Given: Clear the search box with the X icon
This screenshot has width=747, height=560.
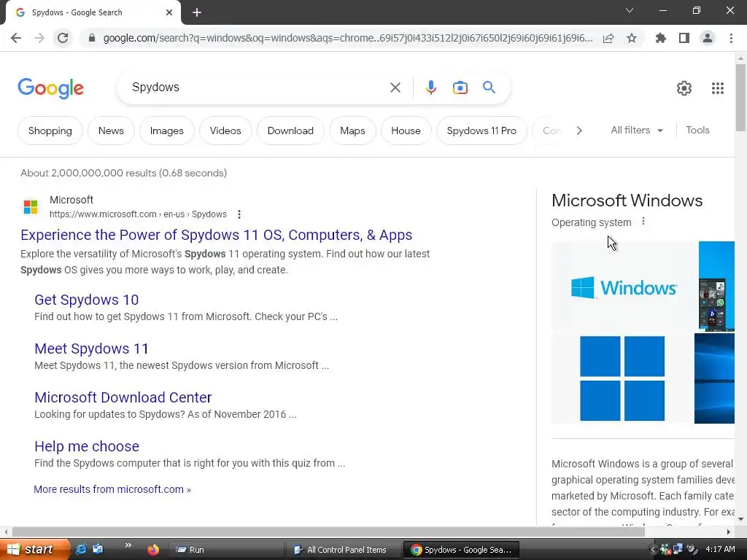Looking at the screenshot, I should (x=395, y=87).
